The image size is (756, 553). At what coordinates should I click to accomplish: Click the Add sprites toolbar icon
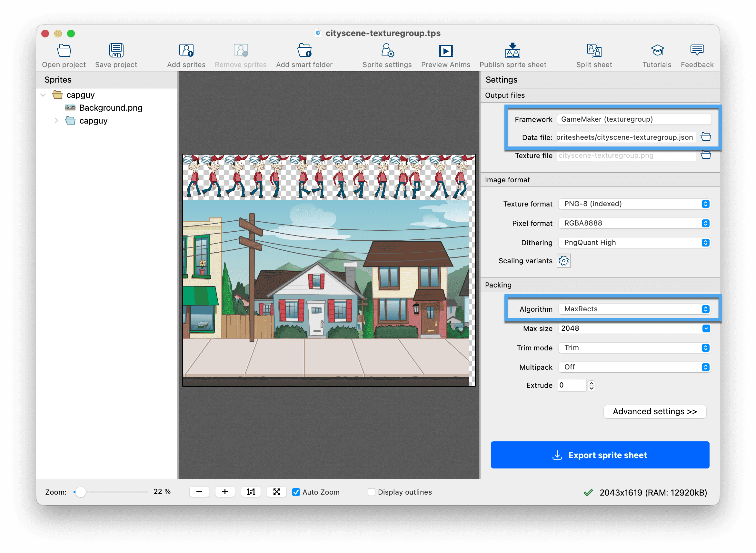pyautogui.click(x=186, y=51)
